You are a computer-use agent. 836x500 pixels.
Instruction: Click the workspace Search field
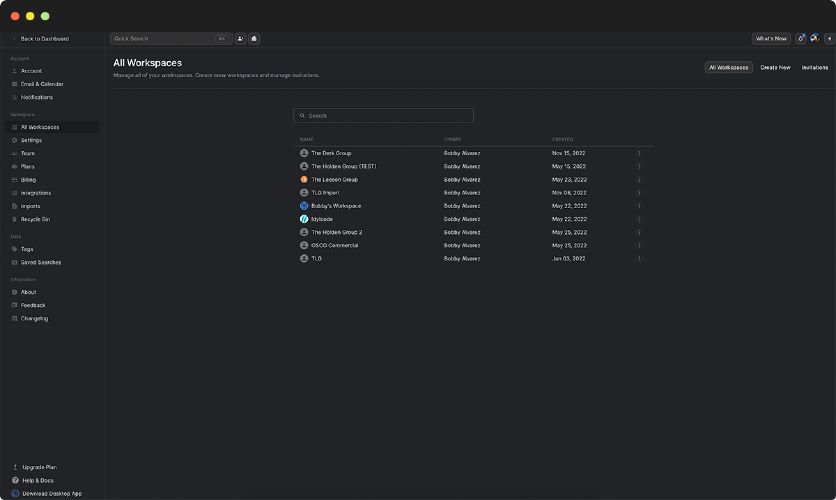pyautogui.click(x=383, y=116)
